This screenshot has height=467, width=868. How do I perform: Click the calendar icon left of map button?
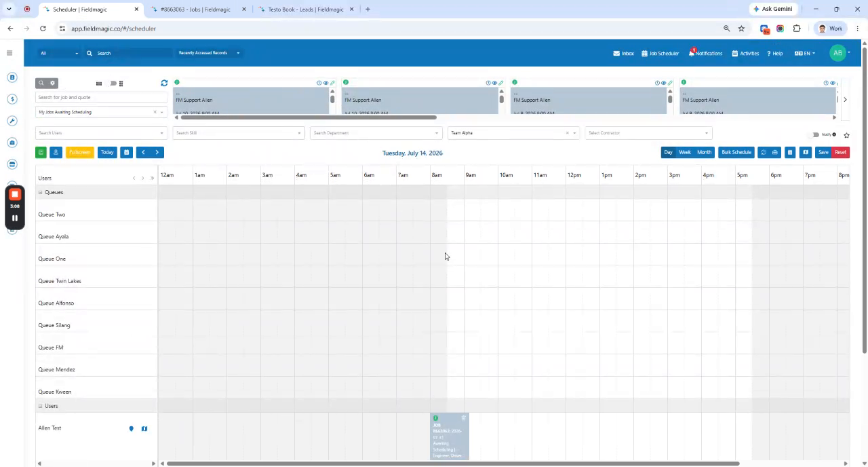790,152
